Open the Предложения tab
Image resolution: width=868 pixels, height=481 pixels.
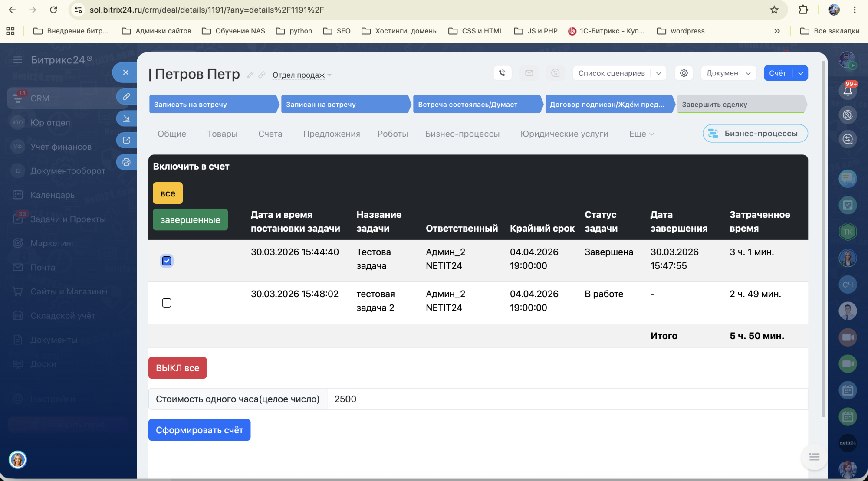[332, 134]
